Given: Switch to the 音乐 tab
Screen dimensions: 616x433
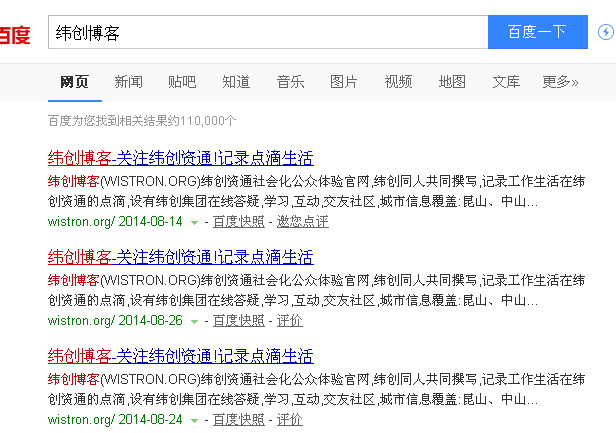Looking at the screenshot, I should point(290,82).
